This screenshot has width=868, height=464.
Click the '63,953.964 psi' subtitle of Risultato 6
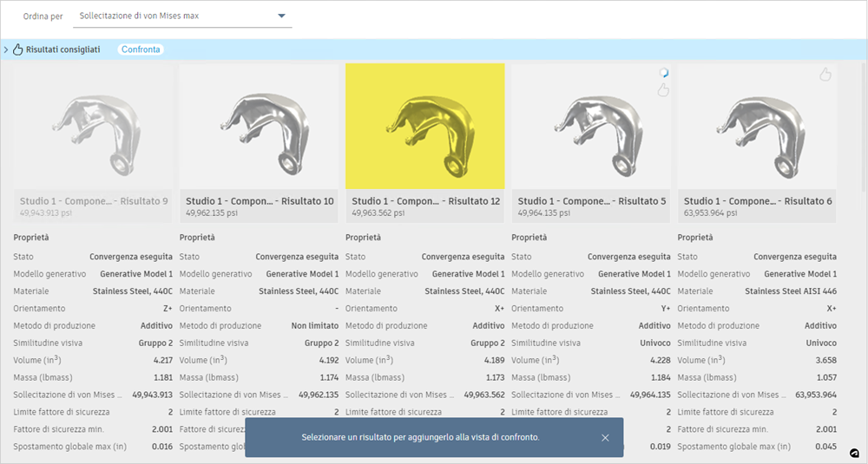pos(710,213)
